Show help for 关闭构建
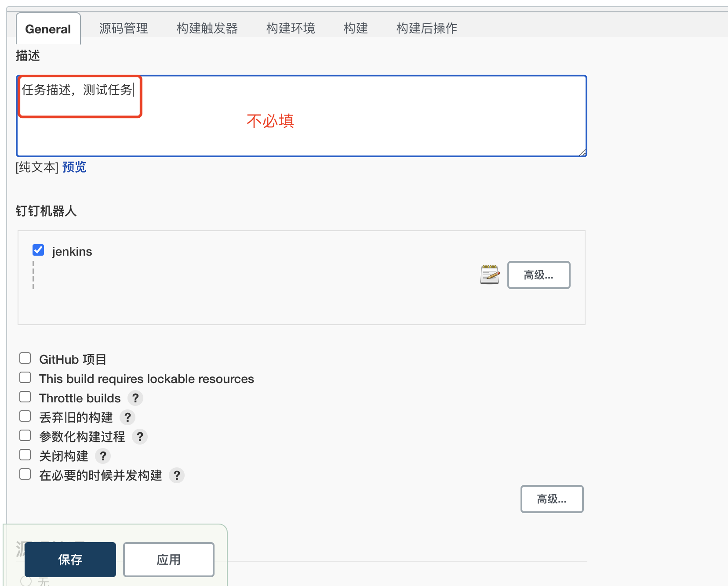The image size is (728, 586). (x=103, y=456)
